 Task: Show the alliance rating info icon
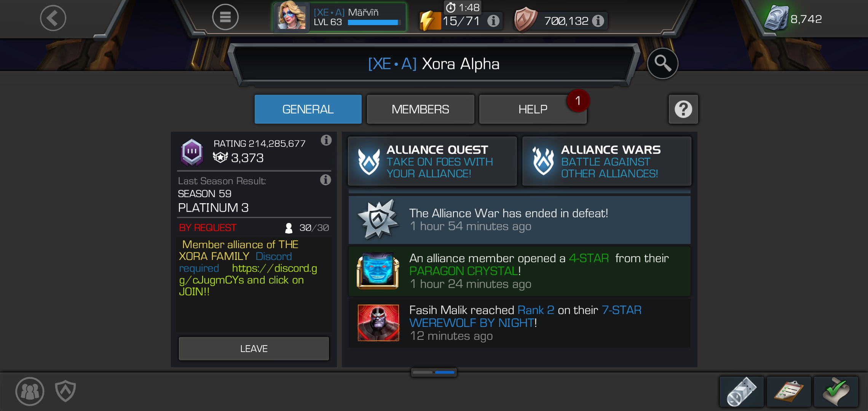coord(326,140)
